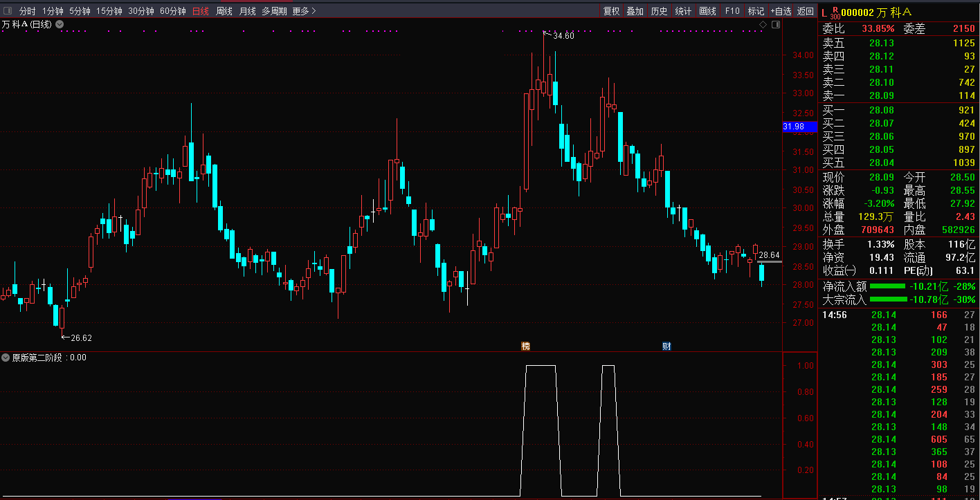This screenshot has width=980, height=500.
Task: Click the 涨幅 value -3.20%
Action: [x=879, y=204]
